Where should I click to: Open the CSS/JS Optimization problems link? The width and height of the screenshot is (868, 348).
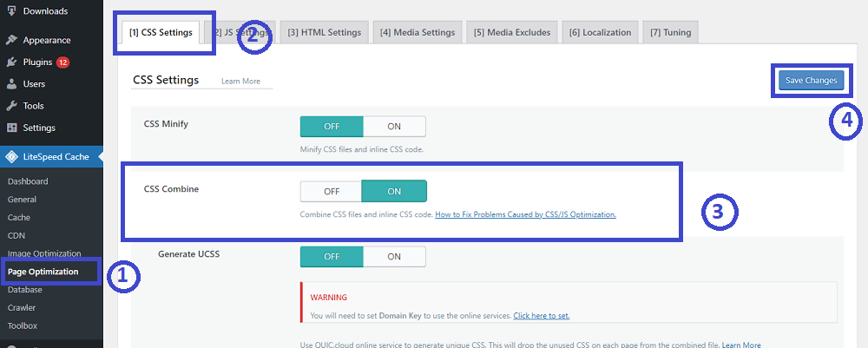(525, 214)
